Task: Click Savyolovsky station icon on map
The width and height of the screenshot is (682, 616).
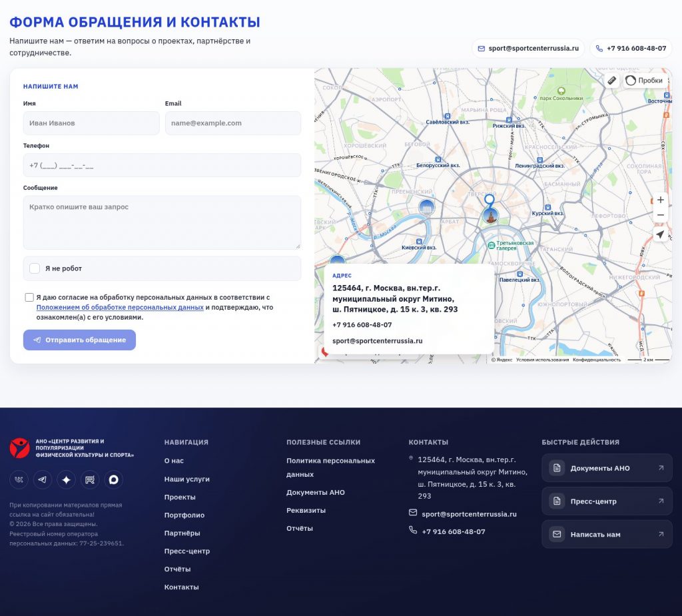Action: (x=447, y=116)
